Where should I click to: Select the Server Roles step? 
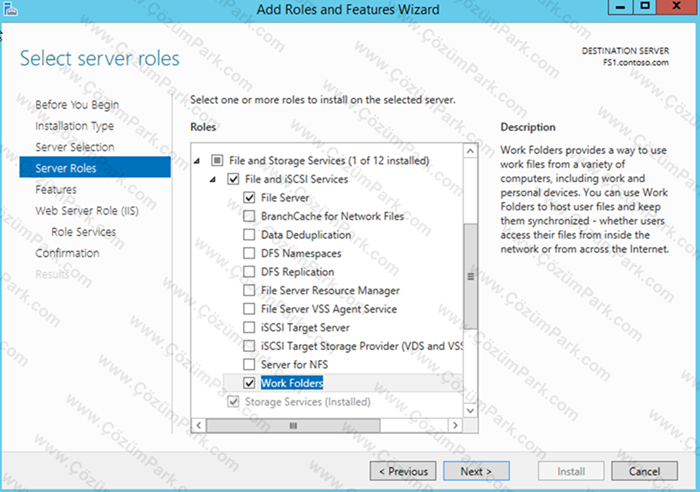click(x=95, y=167)
